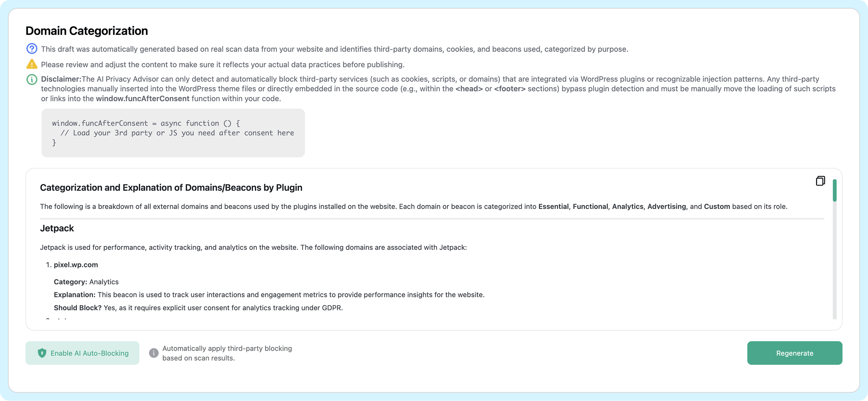Click the Jetpack section heading

[57, 228]
